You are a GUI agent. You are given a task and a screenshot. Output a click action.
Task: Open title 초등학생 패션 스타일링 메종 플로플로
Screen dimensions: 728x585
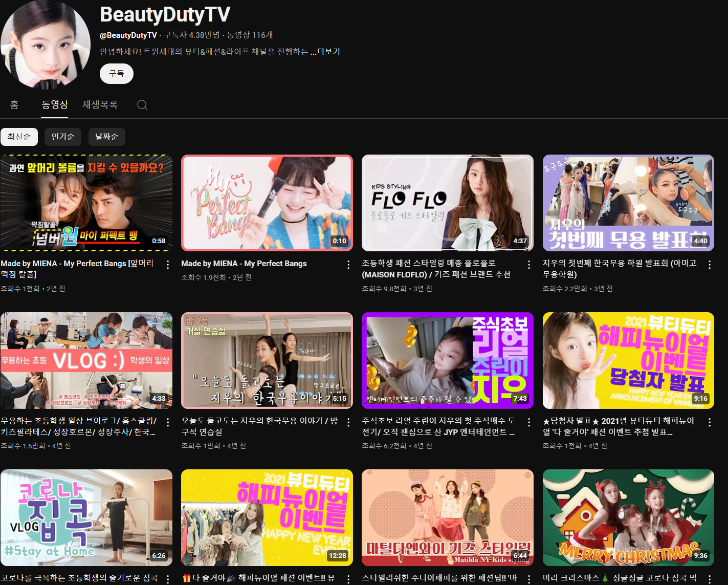(x=436, y=269)
